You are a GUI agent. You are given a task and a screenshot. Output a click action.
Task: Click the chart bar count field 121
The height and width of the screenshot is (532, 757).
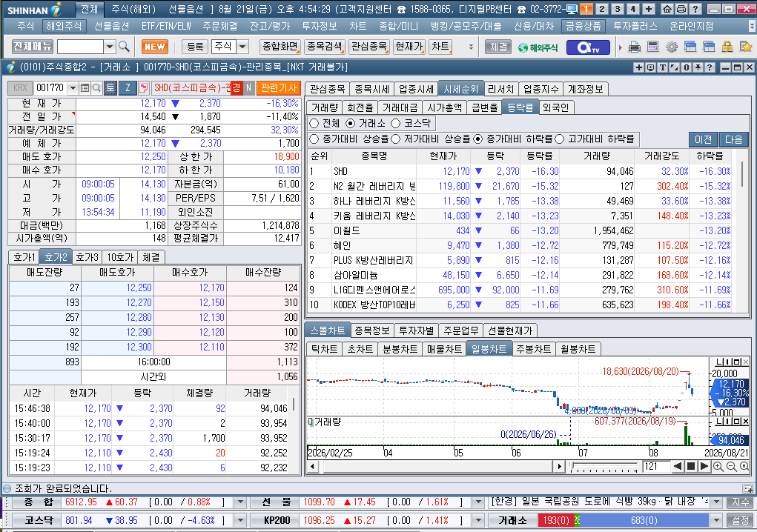pos(655,466)
